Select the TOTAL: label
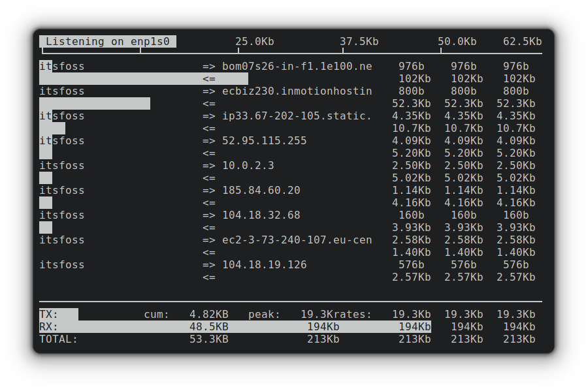The image size is (588, 391). coord(58,339)
